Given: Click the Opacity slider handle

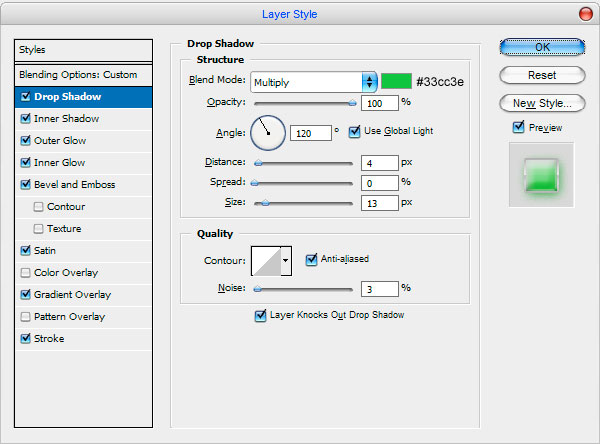Looking at the screenshot, I should [352, 103].
